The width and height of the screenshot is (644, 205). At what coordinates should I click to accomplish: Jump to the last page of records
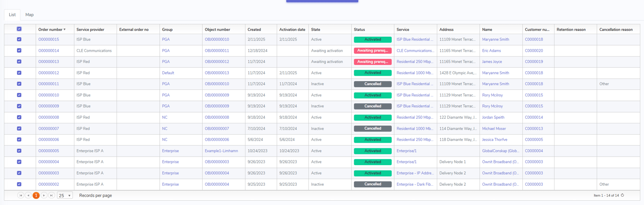tap(51, 196)
